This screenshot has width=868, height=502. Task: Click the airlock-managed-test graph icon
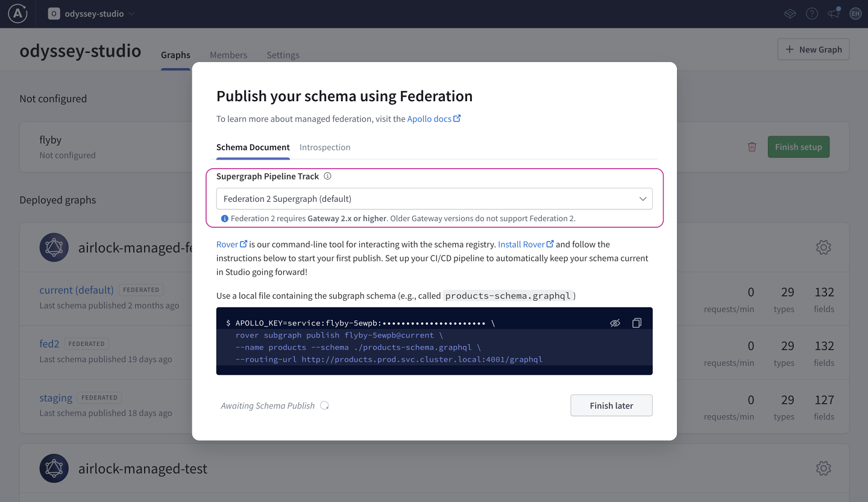(54, 468)
